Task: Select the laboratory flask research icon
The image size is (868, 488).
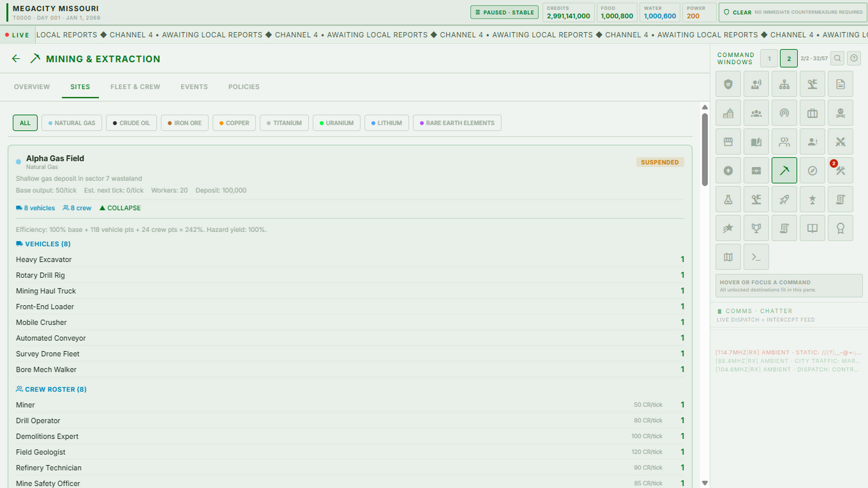Action: [x=728, y=199]
